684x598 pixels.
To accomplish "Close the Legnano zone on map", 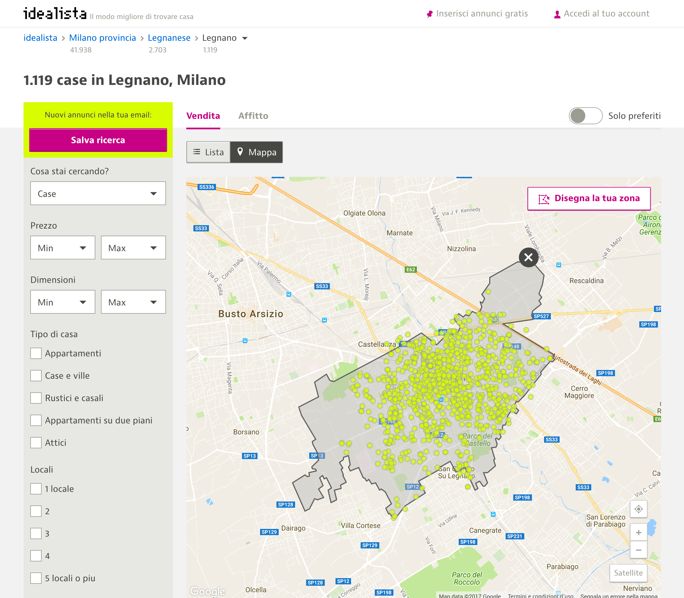I will click(528, 258).
